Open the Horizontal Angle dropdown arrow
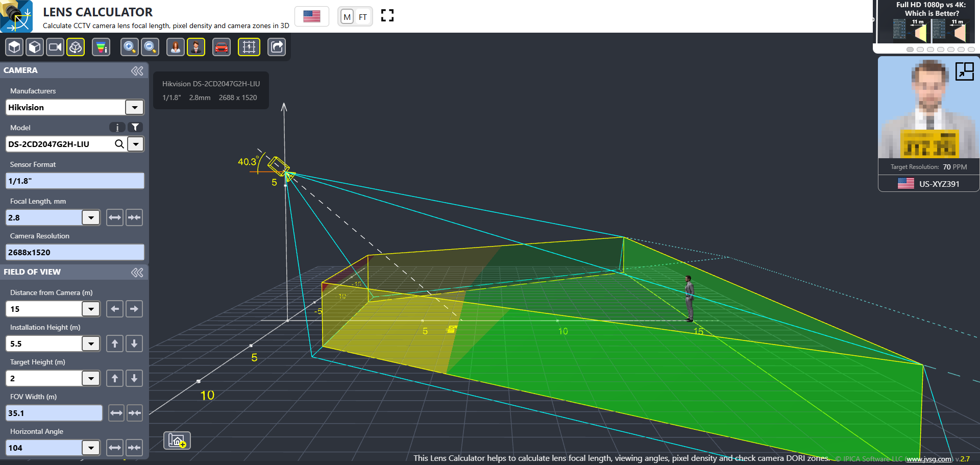980x465 pixels. click(91, 448)
